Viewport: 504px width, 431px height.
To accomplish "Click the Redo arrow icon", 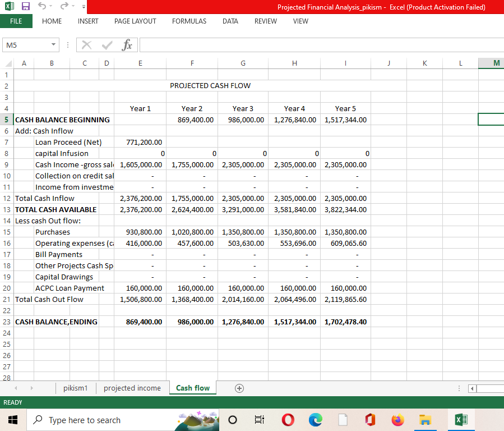I will point(64,7).
